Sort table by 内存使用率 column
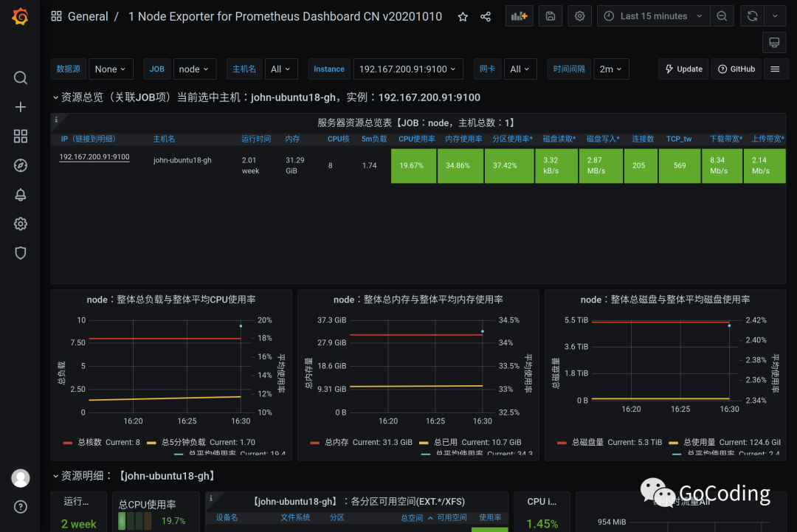The width and height of the screenshot is (797, 532). [463, 139]
